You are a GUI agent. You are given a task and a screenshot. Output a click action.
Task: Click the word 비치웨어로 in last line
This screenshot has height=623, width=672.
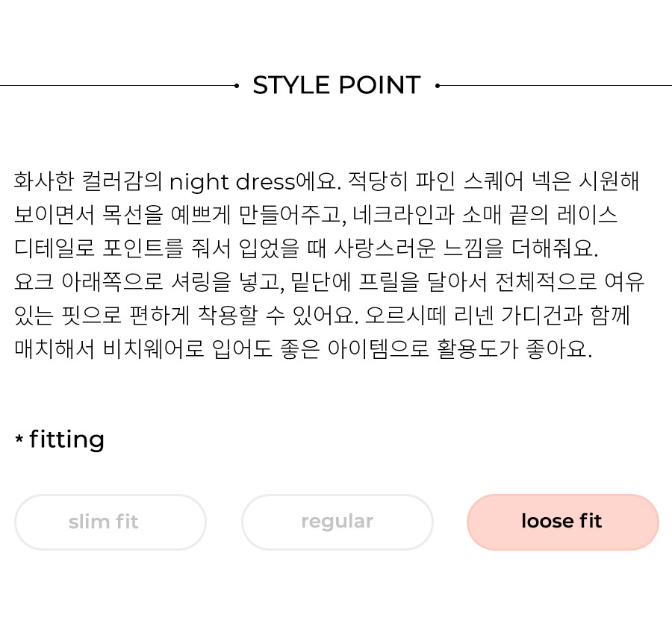tap(153, 349)
